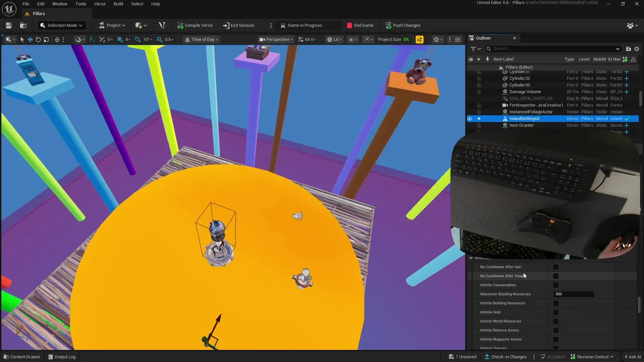Viewport: 644px width, 362px height.
Task: Open the team members icon dropdown
Action: (x=632, y=25)
